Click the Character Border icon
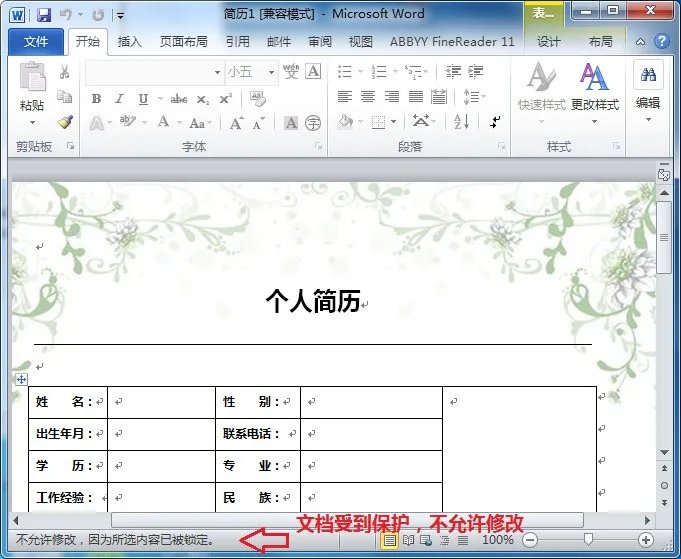The width and height of the screenshot is (681, 559). click(x=313, y=71)
